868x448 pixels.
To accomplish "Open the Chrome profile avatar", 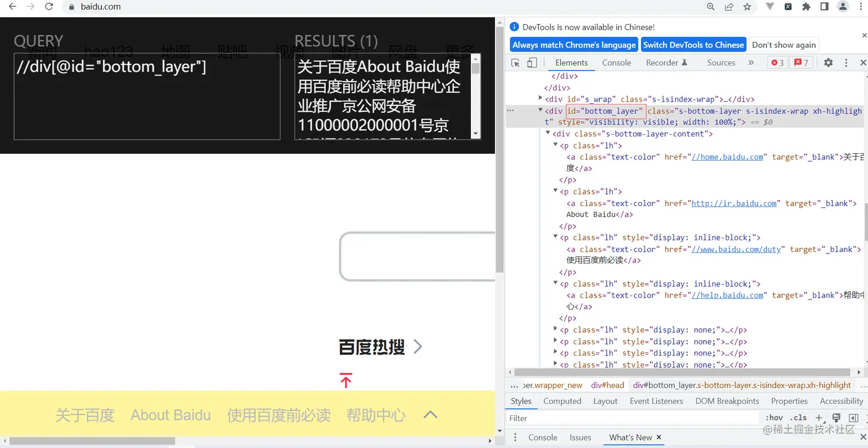I will click(843, 7).
